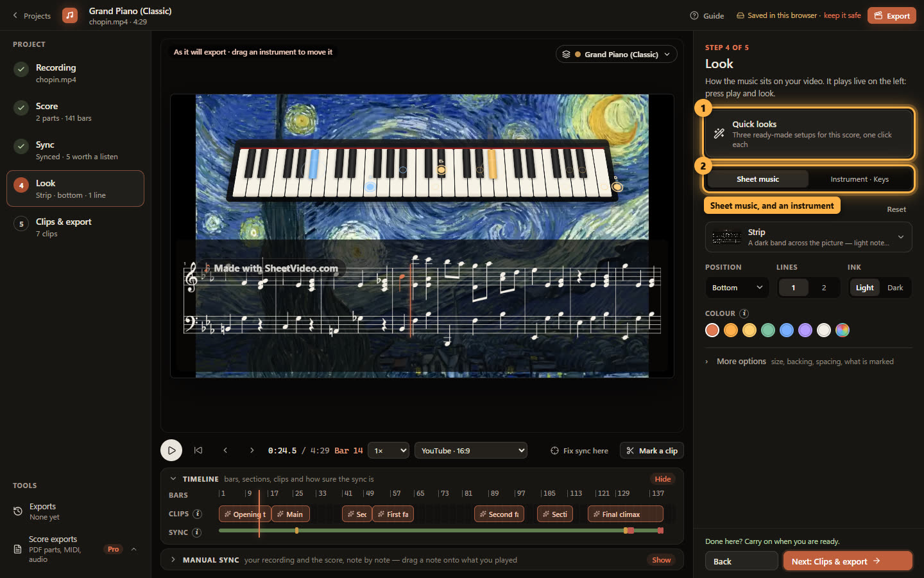924x578 pixels.
Task: Select the Second clip marker
Action: 499,514
